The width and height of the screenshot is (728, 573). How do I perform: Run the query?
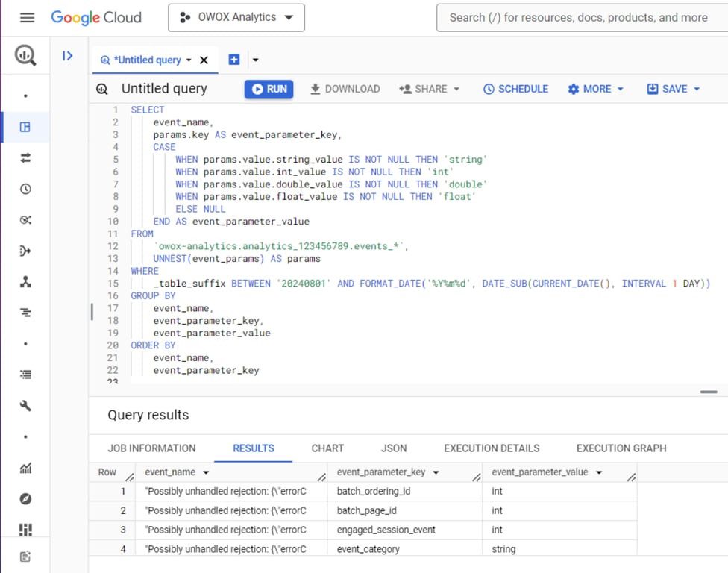click(x=269, y=89)
